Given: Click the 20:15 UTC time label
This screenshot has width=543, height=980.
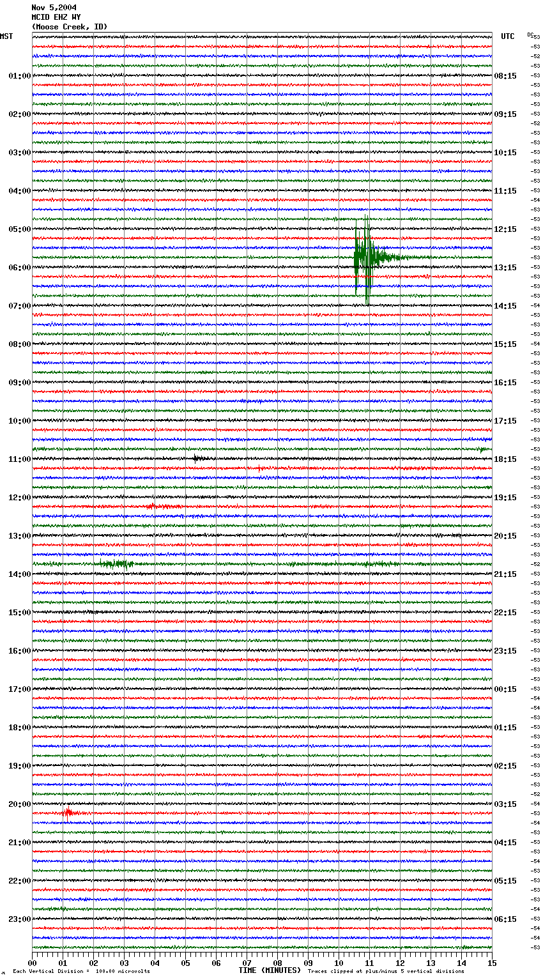Looking at the screenshot, I should (505, 536).
